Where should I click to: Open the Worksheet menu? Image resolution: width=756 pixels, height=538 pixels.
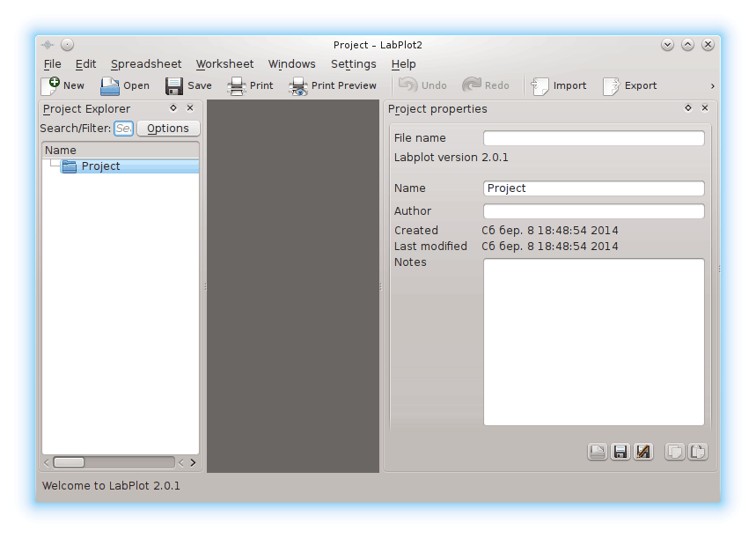coord(224,63)
